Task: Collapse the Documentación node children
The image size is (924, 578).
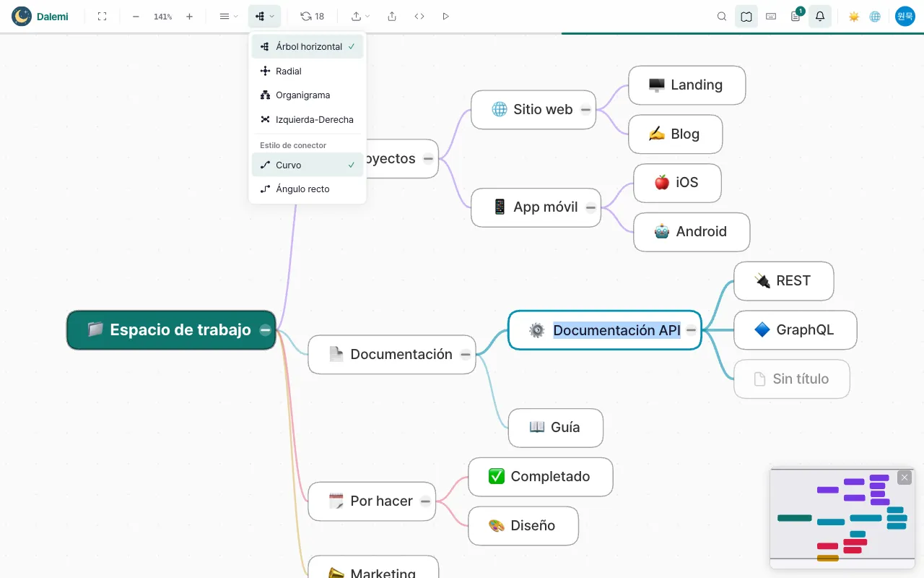Action: point(466,355)
